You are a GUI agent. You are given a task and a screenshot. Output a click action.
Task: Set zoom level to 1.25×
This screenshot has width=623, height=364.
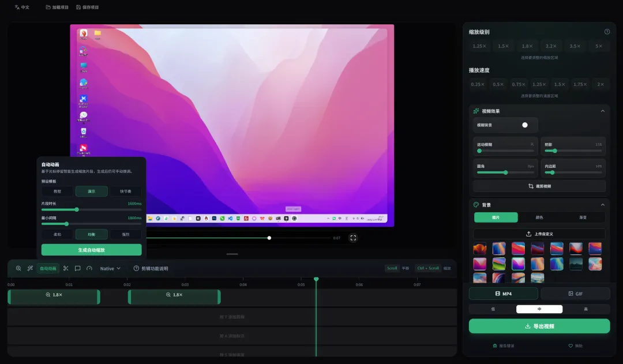click(479, 46)
